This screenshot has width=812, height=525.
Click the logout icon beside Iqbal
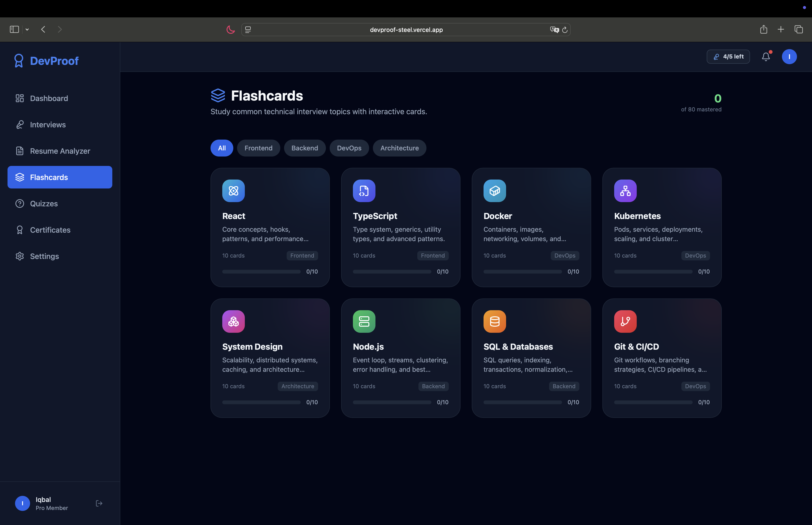(x=99, y=503)
